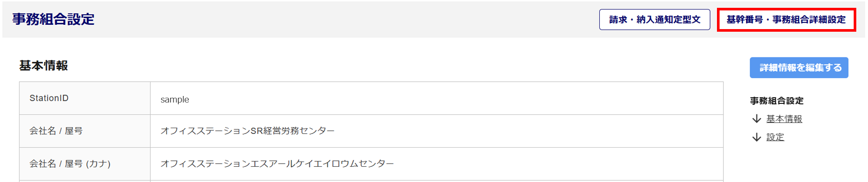Jump to 基本情報 via sidebar link
Image resolution: width=868 pixels, height=182 pixels.
784,119
